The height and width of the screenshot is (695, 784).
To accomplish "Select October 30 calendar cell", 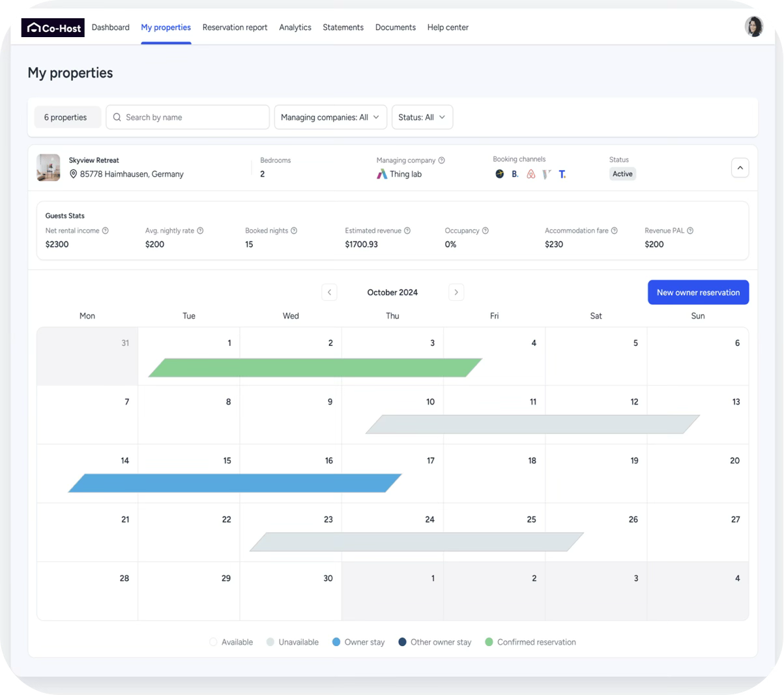I will point(291,591).
